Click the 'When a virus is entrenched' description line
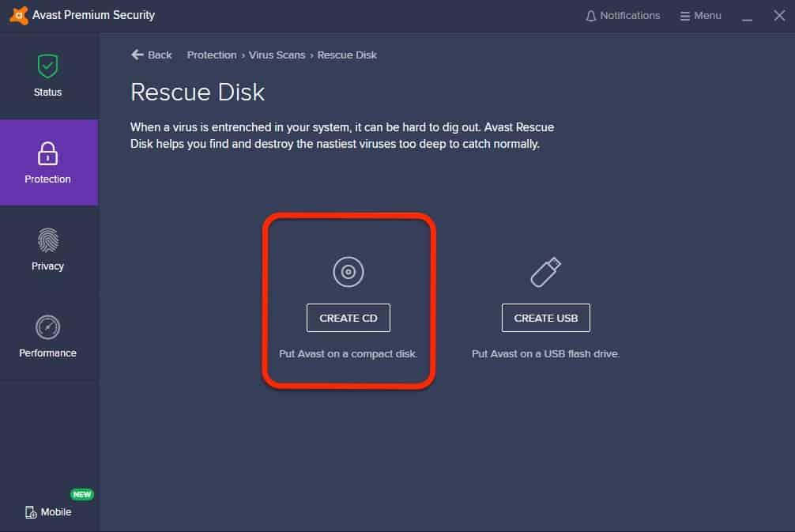 342,127
